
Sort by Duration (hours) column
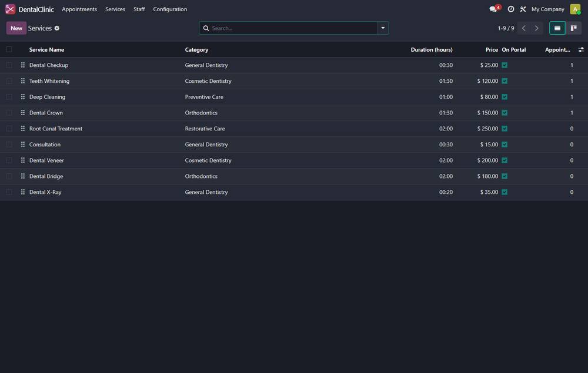click(431, 49)
